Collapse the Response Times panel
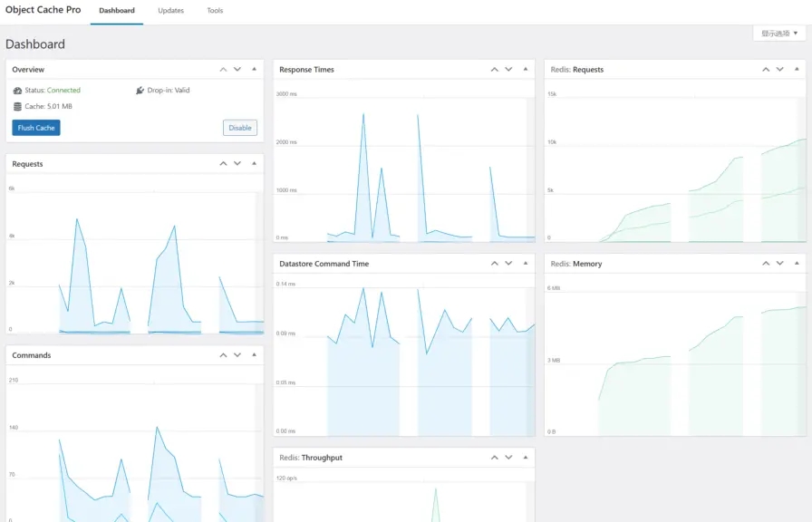 pyautogui.click(x=526, y=69)
